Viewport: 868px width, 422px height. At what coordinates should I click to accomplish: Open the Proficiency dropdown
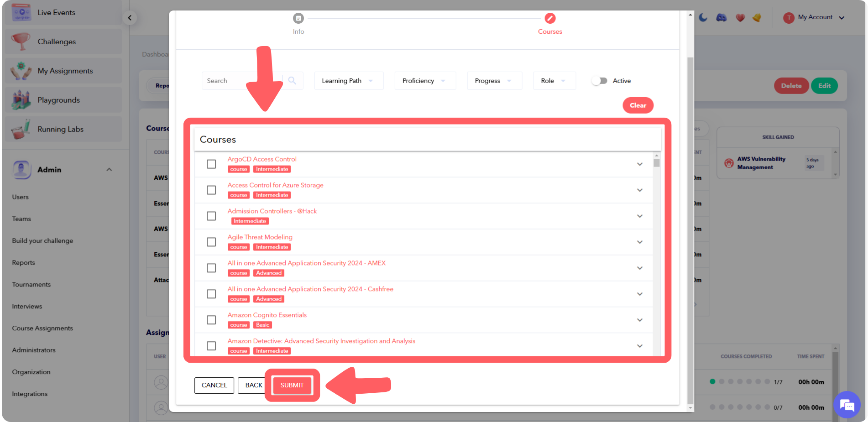(425, 80)
